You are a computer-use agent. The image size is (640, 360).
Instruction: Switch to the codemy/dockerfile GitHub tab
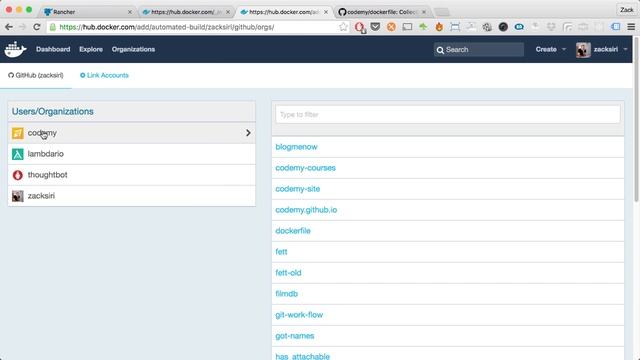coord(382,12)
